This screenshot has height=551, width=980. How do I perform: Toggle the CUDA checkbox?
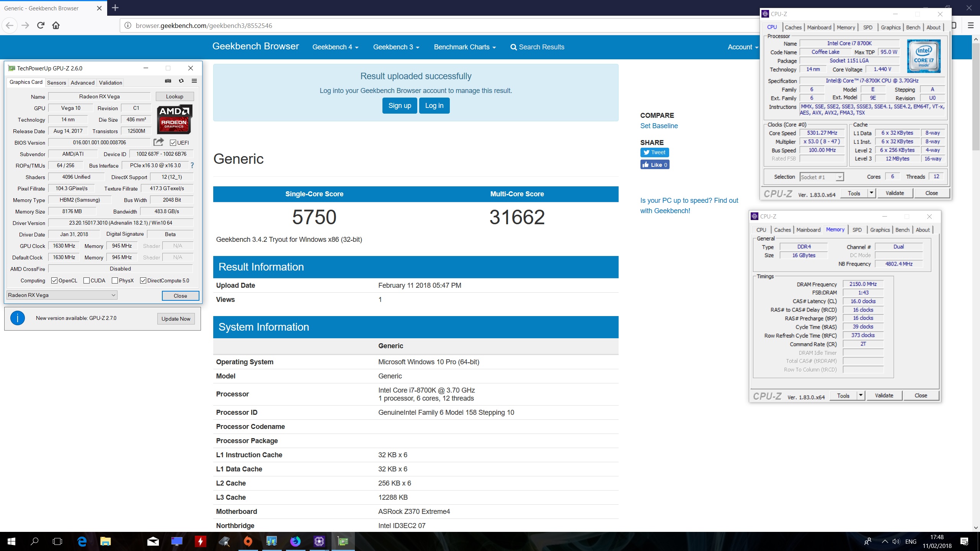click(x=87, y=280)
